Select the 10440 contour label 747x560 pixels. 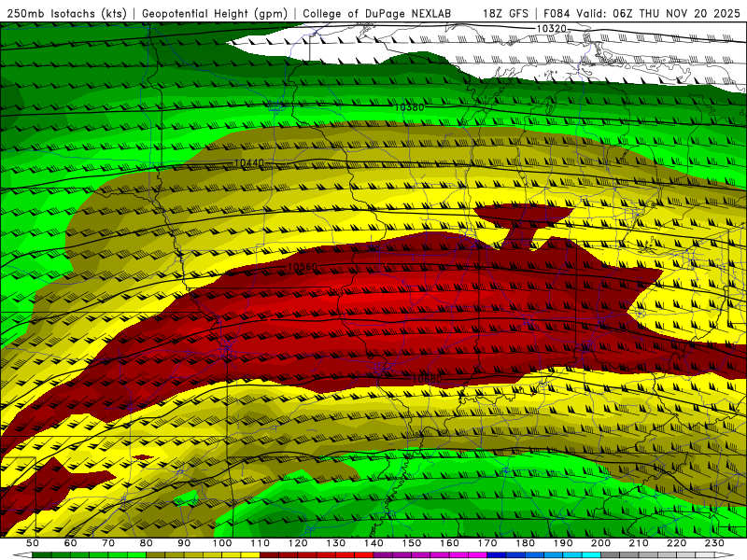[x=249, y=163]
